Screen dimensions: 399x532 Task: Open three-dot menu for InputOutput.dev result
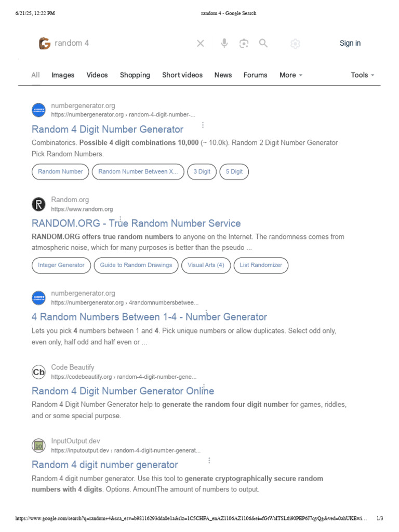pyautogui.click(x=209, y=460)
